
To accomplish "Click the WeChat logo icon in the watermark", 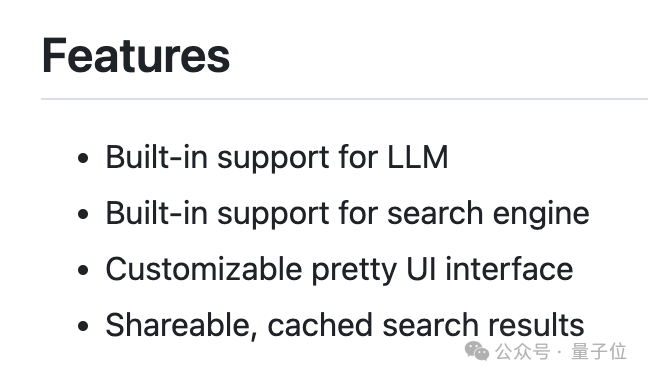I will [x=476, y=351].
